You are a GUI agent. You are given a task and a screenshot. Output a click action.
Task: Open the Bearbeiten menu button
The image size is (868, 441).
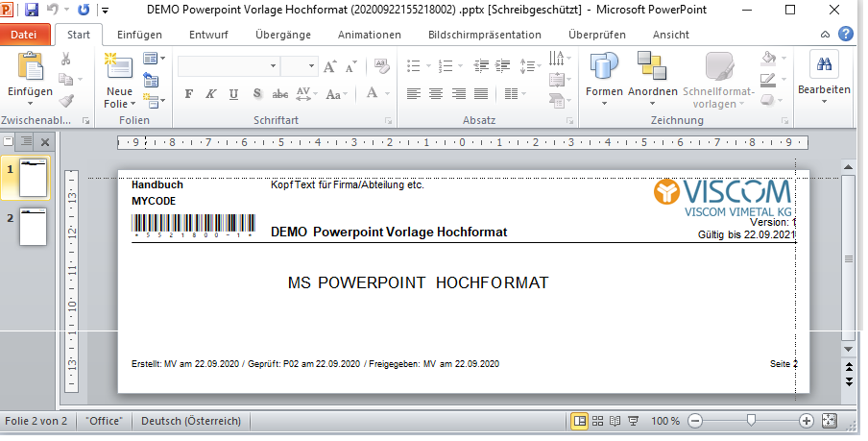824,77
